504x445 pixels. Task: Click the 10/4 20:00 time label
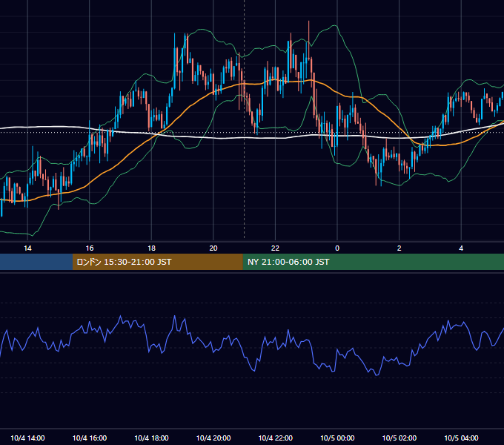(213, 438)
